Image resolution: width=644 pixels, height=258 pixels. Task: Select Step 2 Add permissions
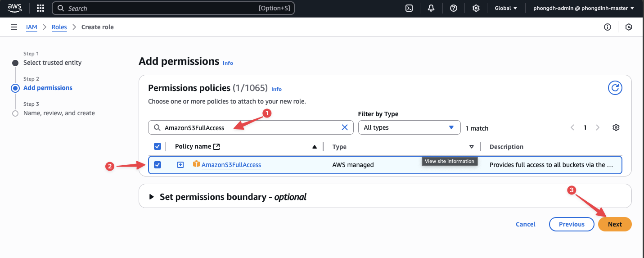[48, 88]
